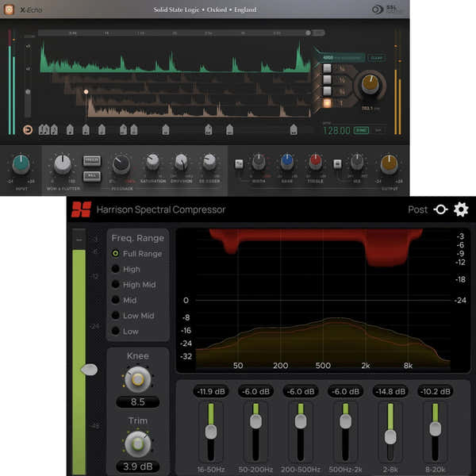Open the Harrison settings gear
This screenshot has width=476, height=476.
pyautogui.click(x=461, y=209)
